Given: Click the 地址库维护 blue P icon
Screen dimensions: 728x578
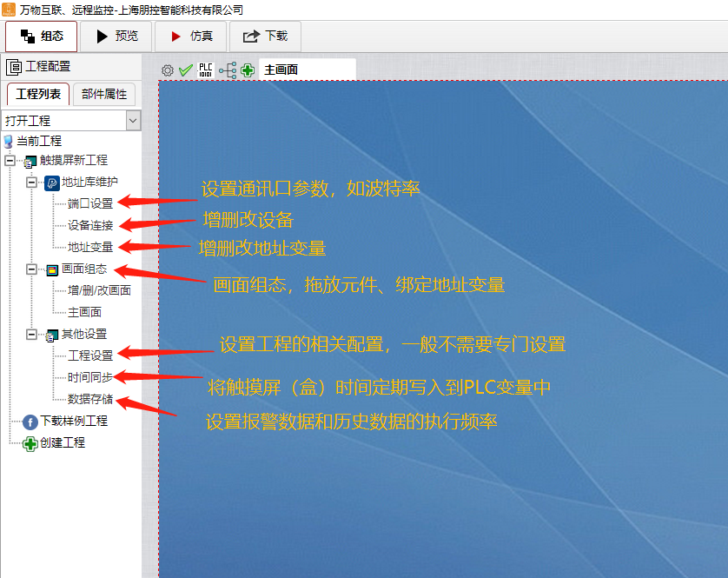Looking at the screenshot, I should (51, 183).
